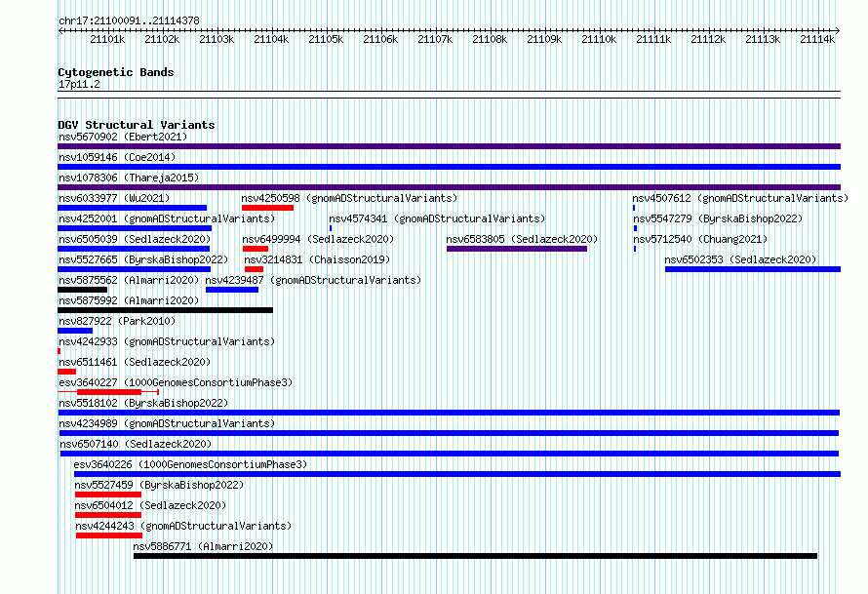Click nsv4252001 gnomAD variant label
The image size is (868, 594).
(167, 218)
